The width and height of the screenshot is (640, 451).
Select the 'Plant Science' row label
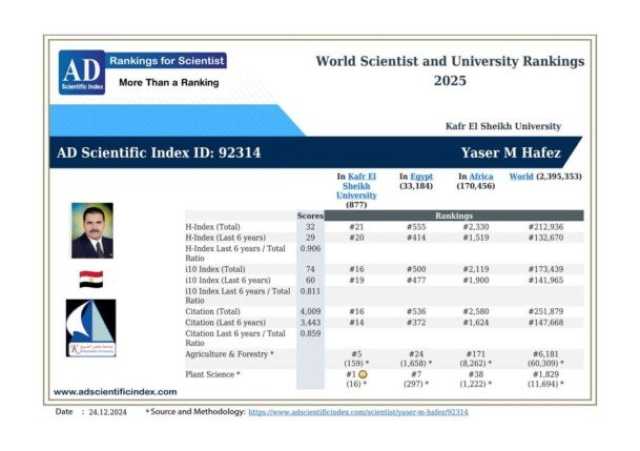coord(213,374)
